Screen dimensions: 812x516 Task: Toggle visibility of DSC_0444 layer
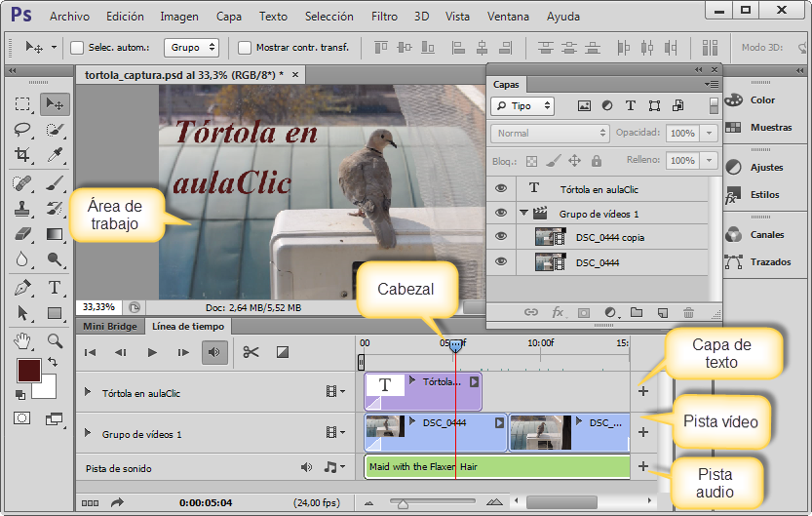(x=501, y=261)
